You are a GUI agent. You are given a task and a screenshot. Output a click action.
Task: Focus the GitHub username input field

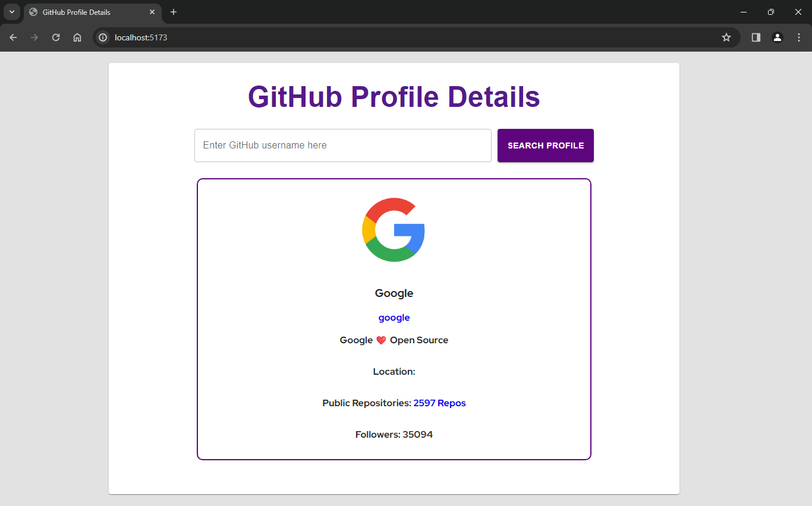pyautogui.click(x=343, y=146)
